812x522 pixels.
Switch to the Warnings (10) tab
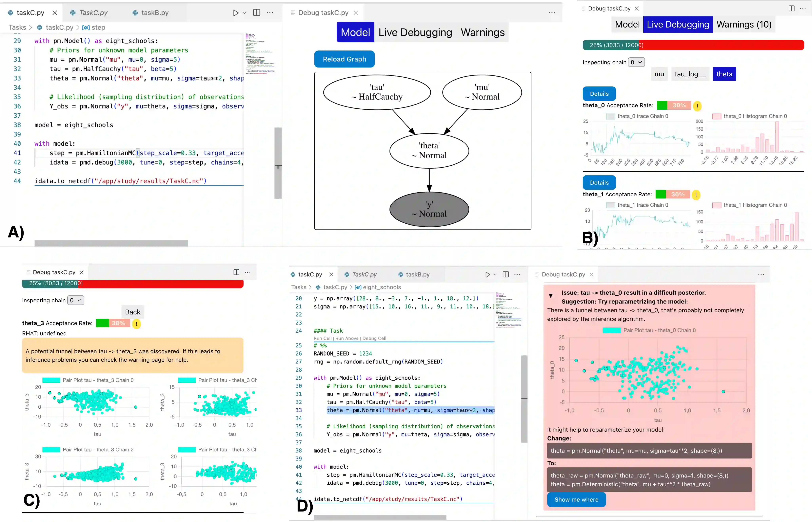pyautogui.click(x=744, y=24)
